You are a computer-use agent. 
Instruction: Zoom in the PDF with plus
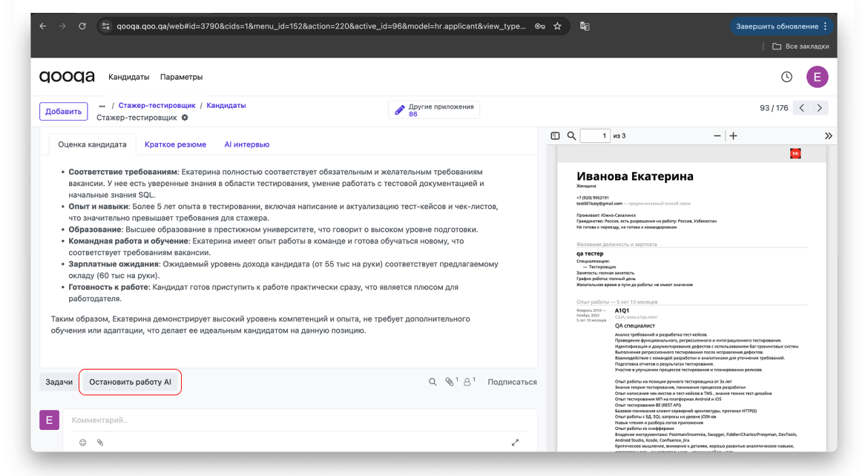[733, 136]
